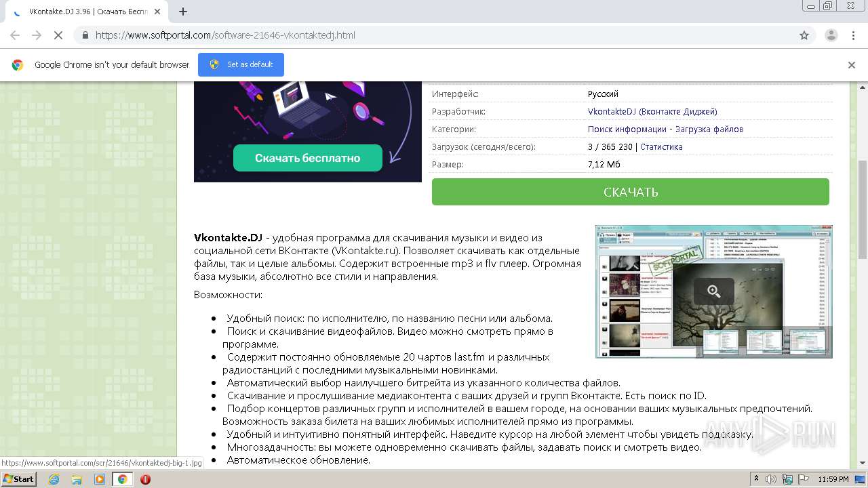Viewport: 868px width, 488px height.
Task: Open the network tray icon
Action: coord(787,479)
